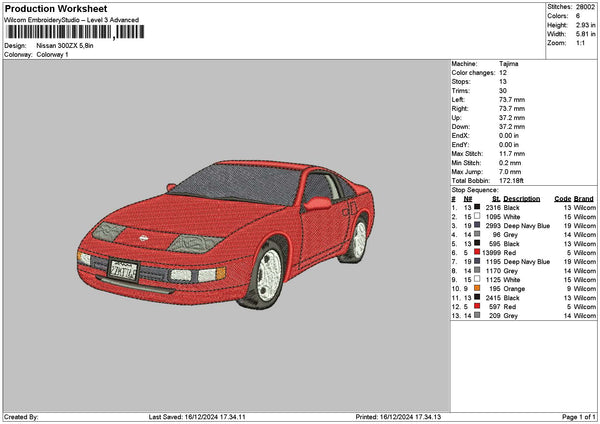The width and height of the screenshot is (600, 424).
Task: Select the Total Bobbin value 172.18ft
Action: coord(511,181)
